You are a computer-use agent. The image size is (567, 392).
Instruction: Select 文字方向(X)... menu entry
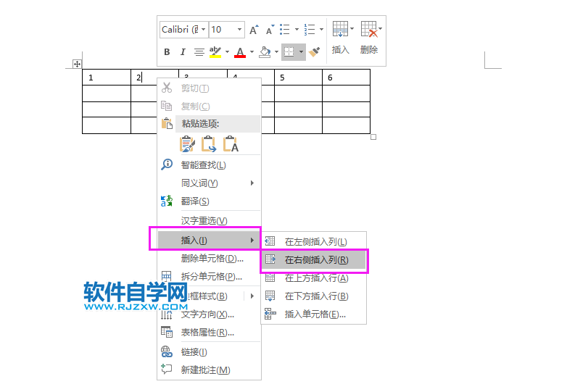pyautogui.click(x=209, y=314)
